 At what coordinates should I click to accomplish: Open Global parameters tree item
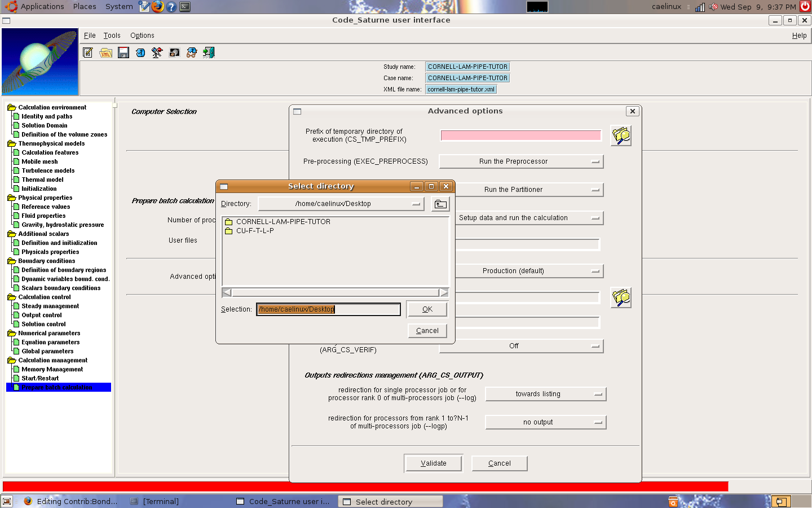click(x=47, y=351)
